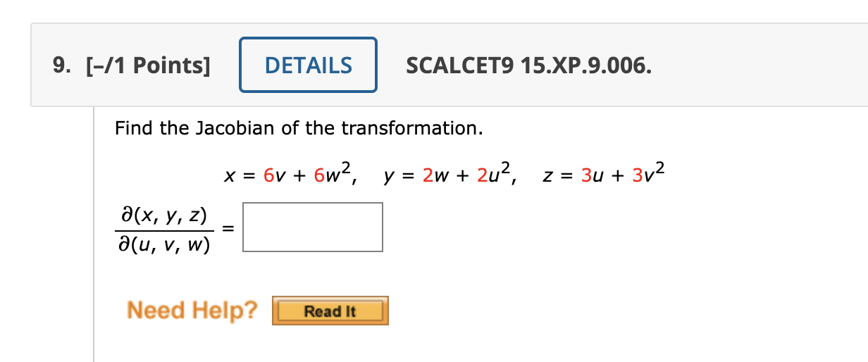This screenshot has width=868, height=362.
Task: Click the orange Need Help? label
Action: pyautogui.click(x=192, y=310)
